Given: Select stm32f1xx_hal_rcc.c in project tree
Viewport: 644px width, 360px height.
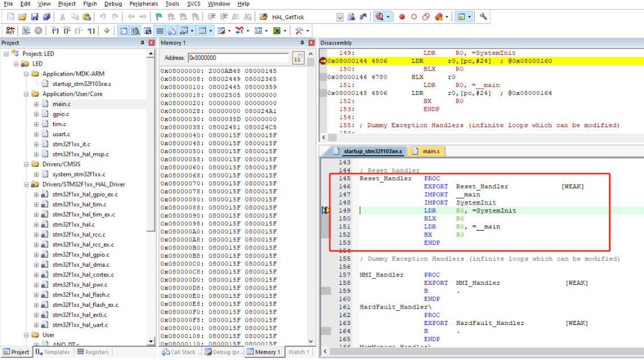Looking at the screenshot, I should point(79,235).
